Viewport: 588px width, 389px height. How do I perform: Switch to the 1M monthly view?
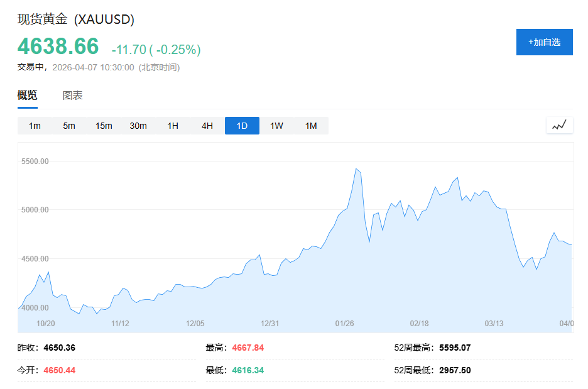310,125
